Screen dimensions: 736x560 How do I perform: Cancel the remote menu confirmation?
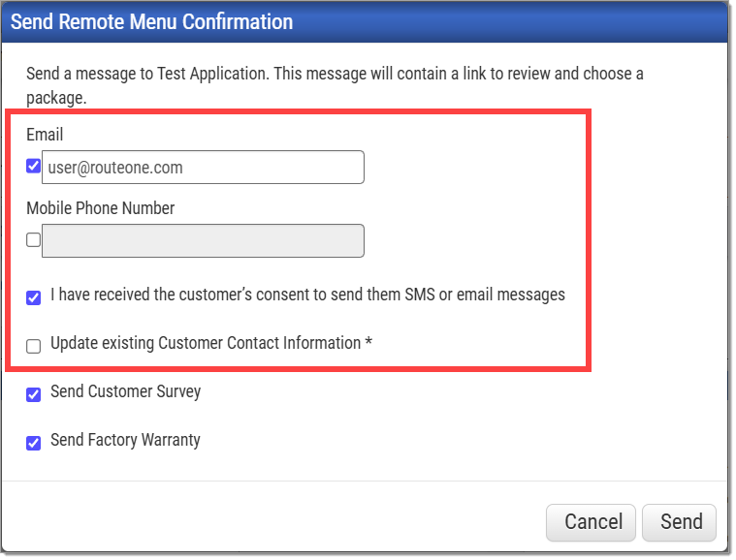point(591,522)
